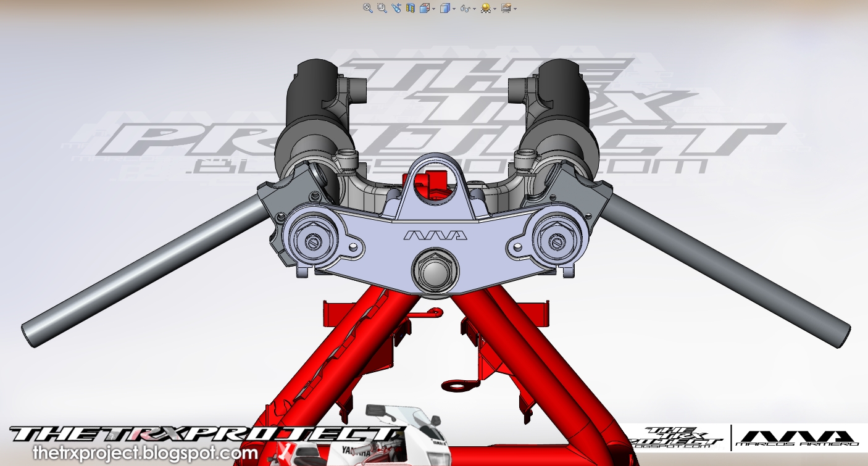Open the Hide/Show Items dropdown arrow

click(x=475, y=9)
